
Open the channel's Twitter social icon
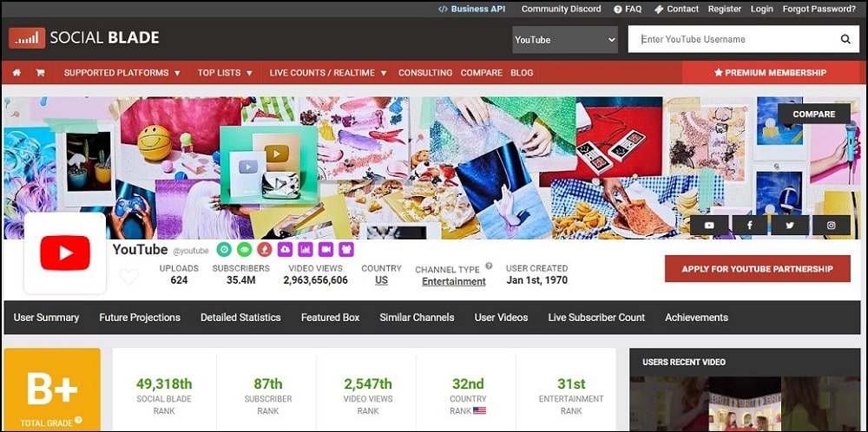coord(790,226)
